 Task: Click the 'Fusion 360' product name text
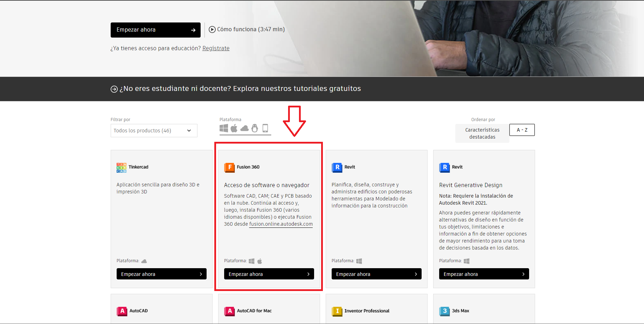[248, 167]
